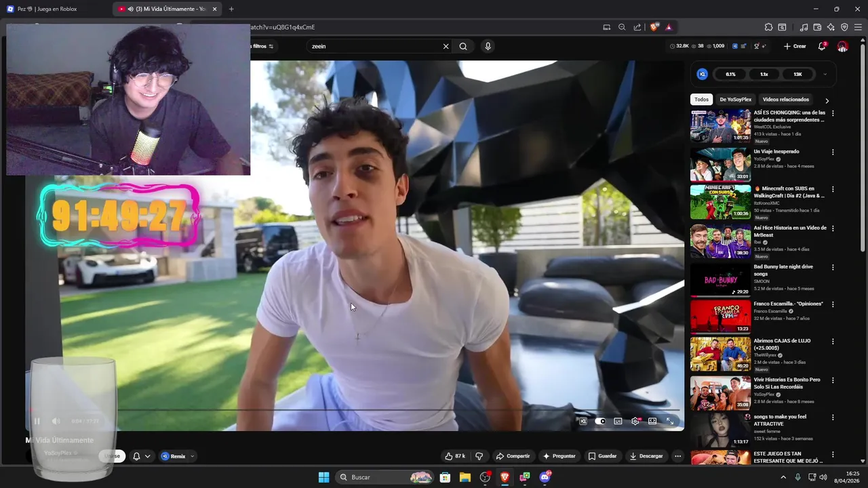
Task: Open the video settings gear
Action: [635, 421]
